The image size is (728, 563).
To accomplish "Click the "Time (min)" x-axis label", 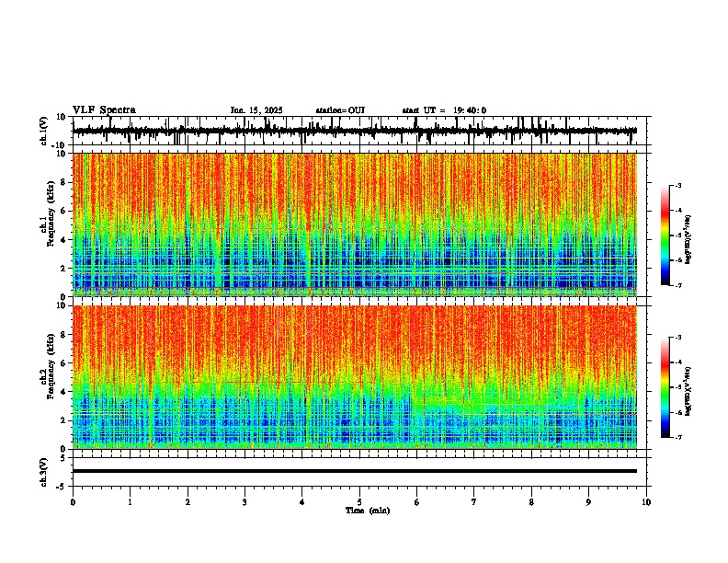I will pyautogui.click(x=368, y=511).
